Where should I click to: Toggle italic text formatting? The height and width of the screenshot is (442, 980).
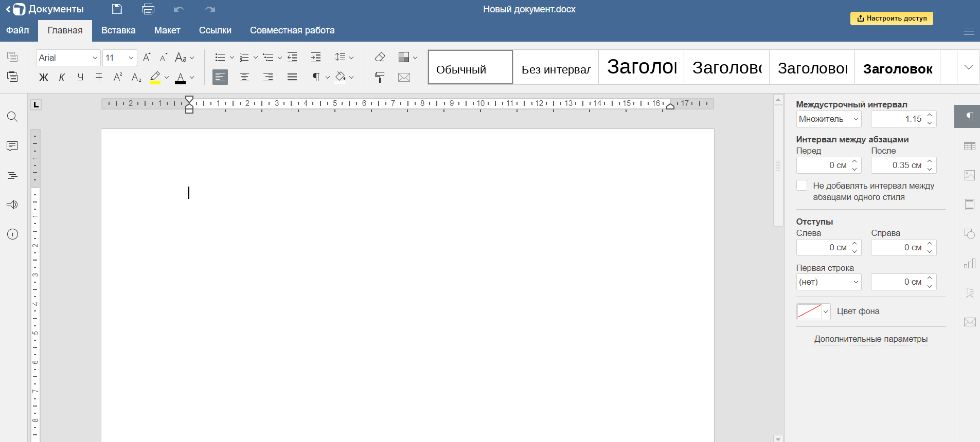click(62, 77)
